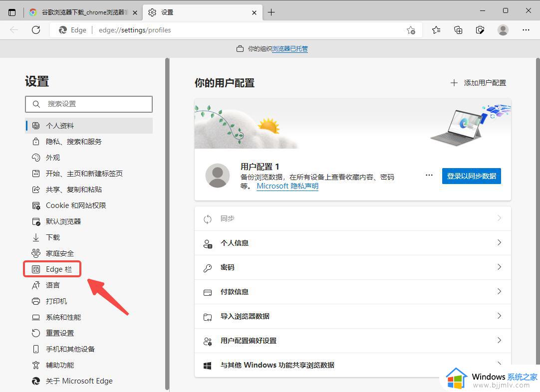Open Settings and more ellipsis menu
Image resolution: width=540 pixels, height=392 pixels.
(526, 30)
